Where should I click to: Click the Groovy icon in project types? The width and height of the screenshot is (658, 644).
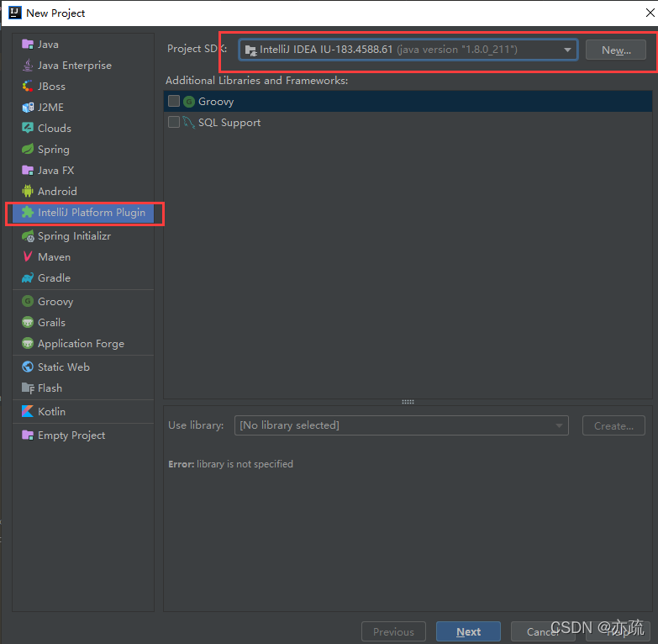pos(28,301)
